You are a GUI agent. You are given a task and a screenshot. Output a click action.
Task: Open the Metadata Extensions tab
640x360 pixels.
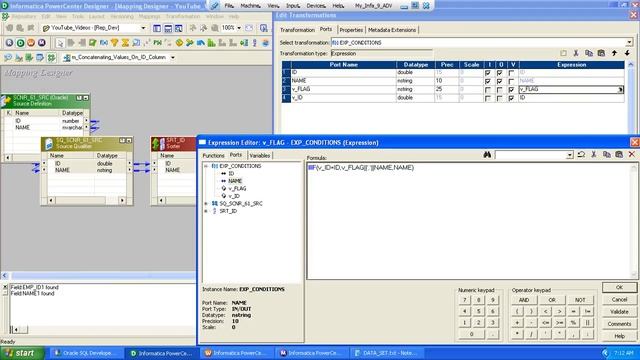(392, 30)
